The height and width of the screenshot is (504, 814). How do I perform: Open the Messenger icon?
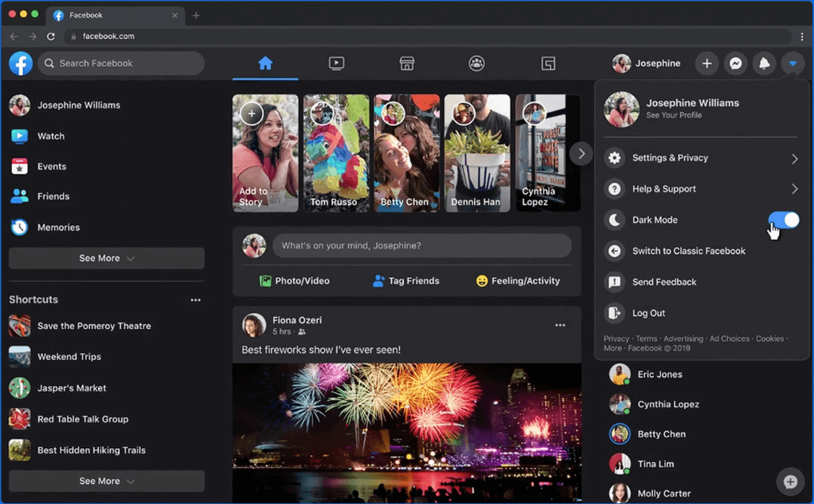[736, 63]
